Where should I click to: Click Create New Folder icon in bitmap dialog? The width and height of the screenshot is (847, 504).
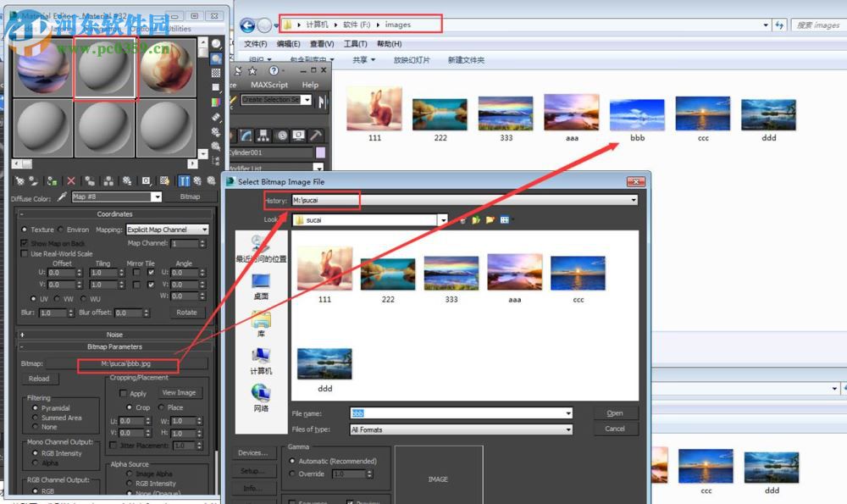489,221
